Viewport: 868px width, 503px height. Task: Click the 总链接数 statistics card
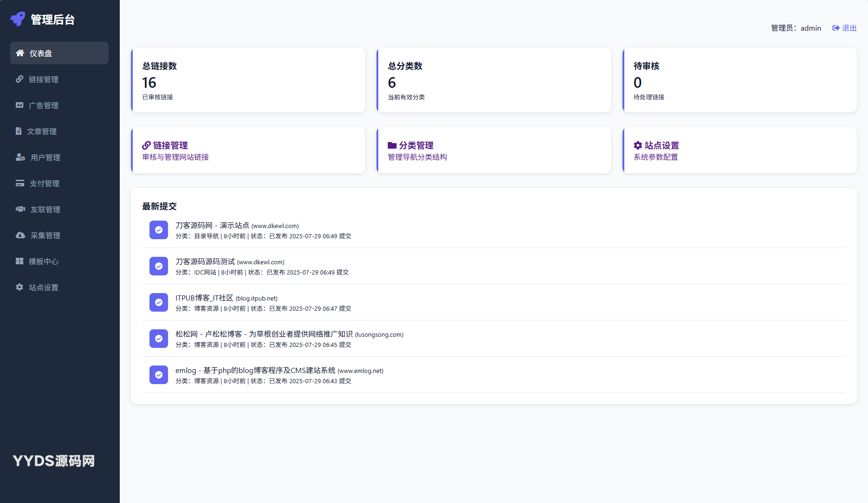248,80
